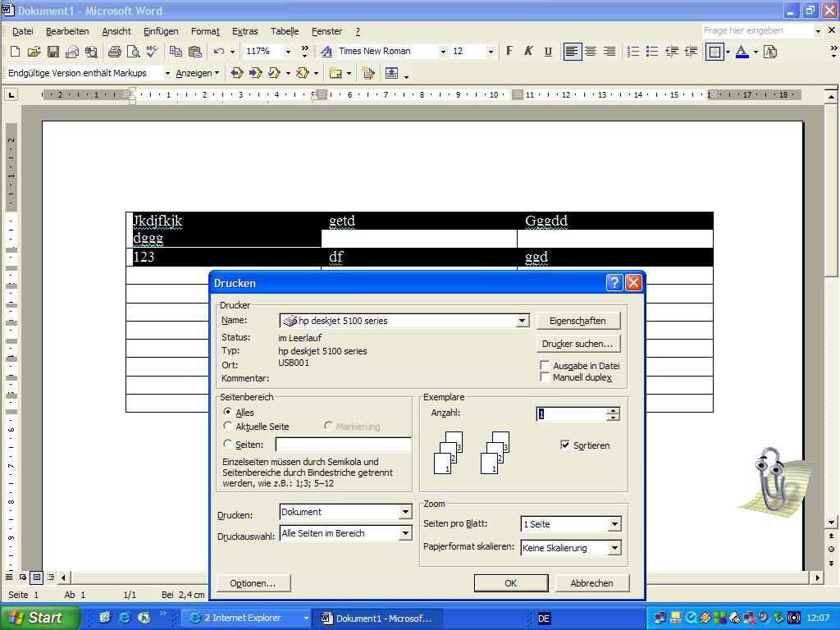Open the Drucken Dokument dropdown
840x630 pixels.
[x=405, y=512]
